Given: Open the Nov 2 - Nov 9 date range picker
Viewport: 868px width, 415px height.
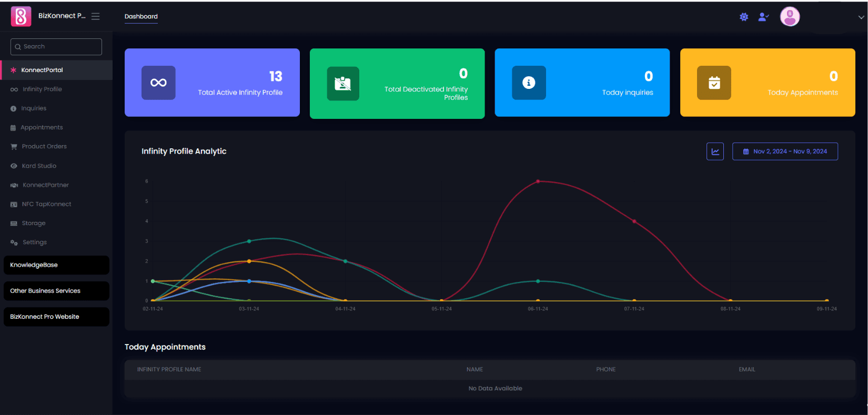Looking at the screenshot, I should 785,151.
